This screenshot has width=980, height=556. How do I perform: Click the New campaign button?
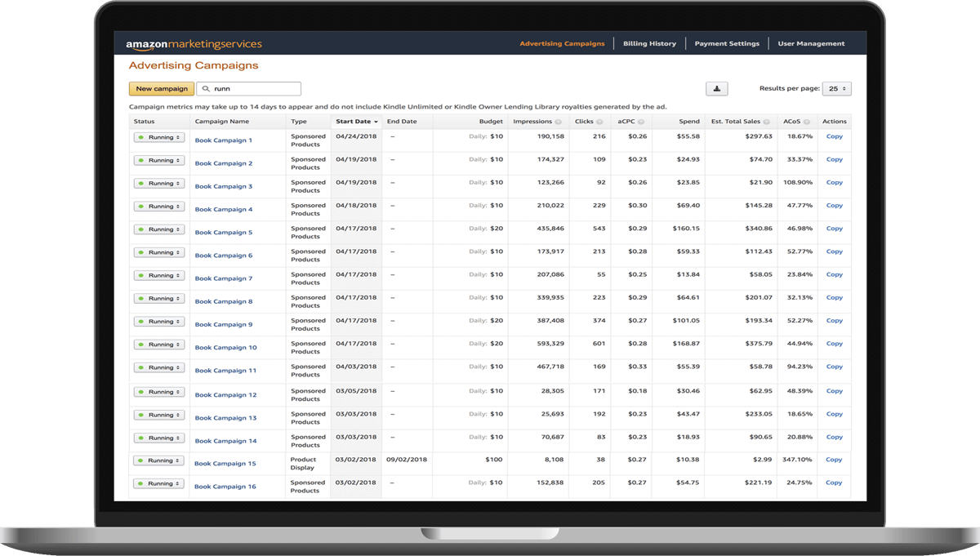[x=160, y=88]
